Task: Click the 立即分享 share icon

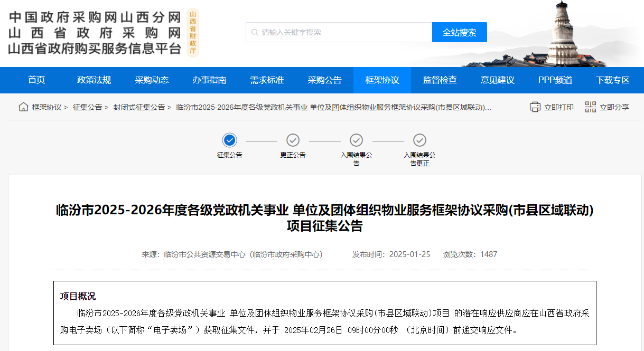Action: pyautogui.click(x=590, y=107)
